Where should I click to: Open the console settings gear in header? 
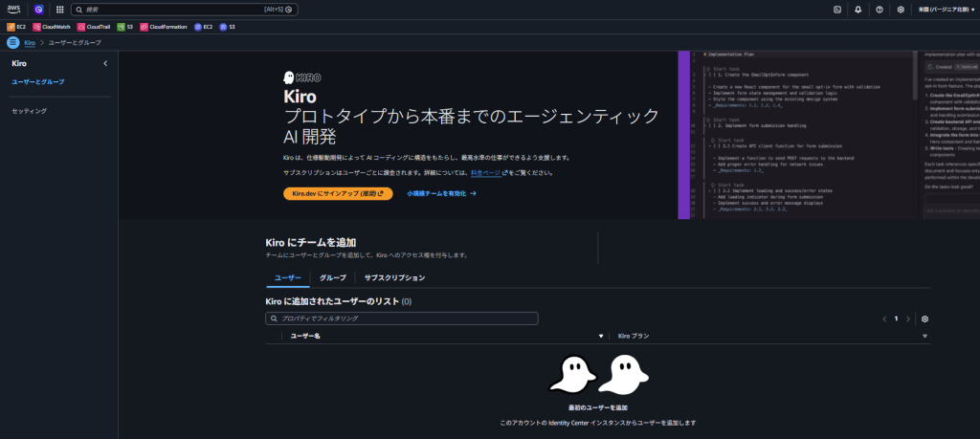[901, 10]
